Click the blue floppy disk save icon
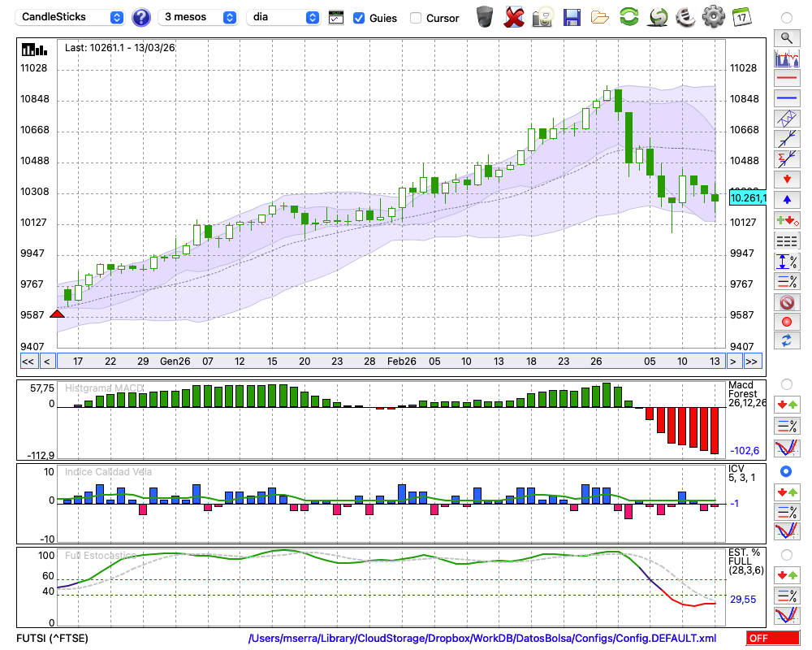The width and height of the screenshot is (812, 650). [x=572, y=17]
